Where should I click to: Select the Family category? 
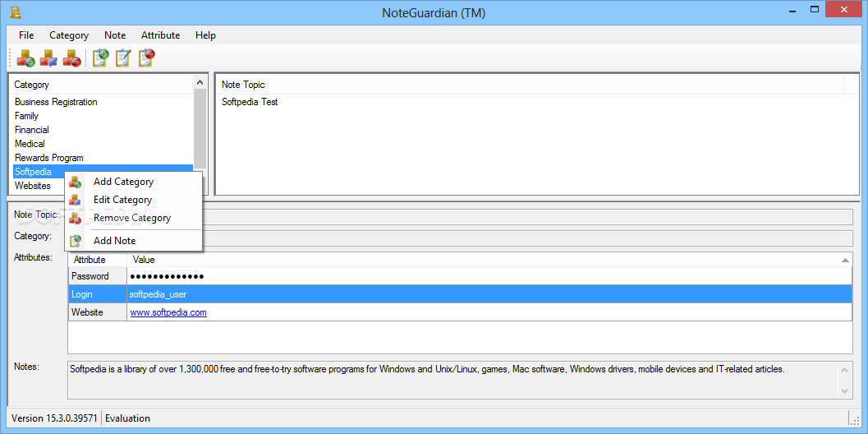pyautogui.click(x=26, y=116)
